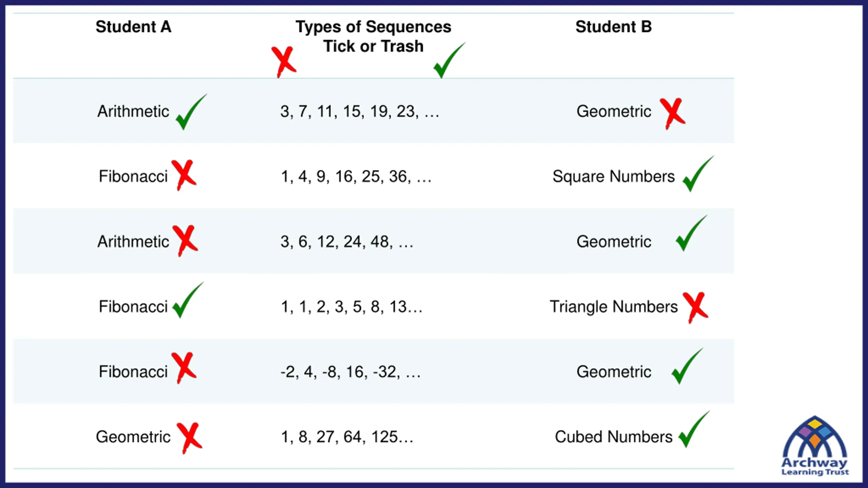Click the Archway Learning Trust logo
The image size is (868, 488).
pos(815,446)
